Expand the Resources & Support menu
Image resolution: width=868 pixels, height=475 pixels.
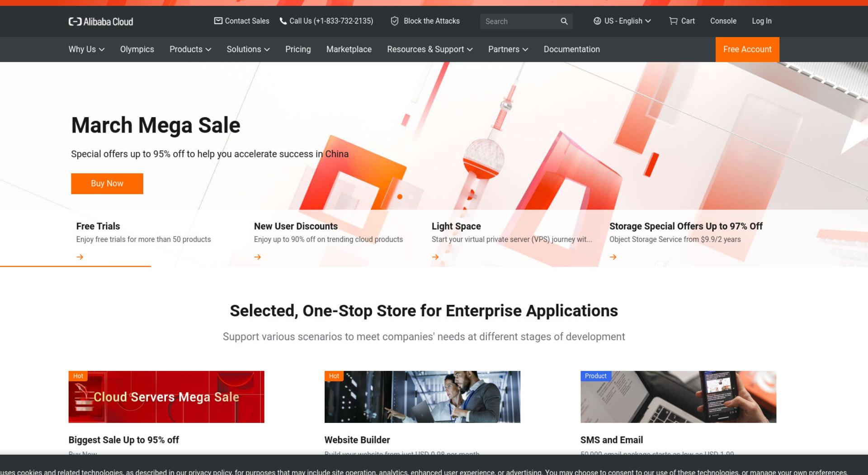430,49
